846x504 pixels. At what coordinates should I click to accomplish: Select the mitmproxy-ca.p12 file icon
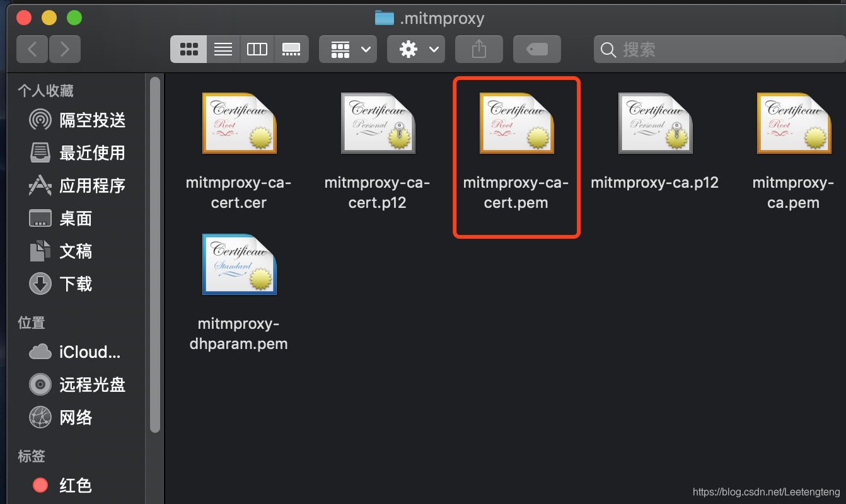click(655, 123)
